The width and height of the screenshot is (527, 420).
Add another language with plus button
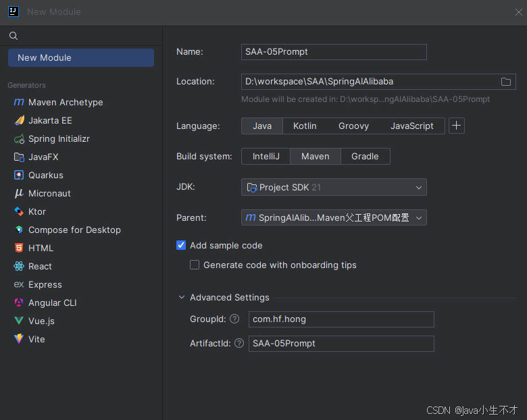point(457,126)
